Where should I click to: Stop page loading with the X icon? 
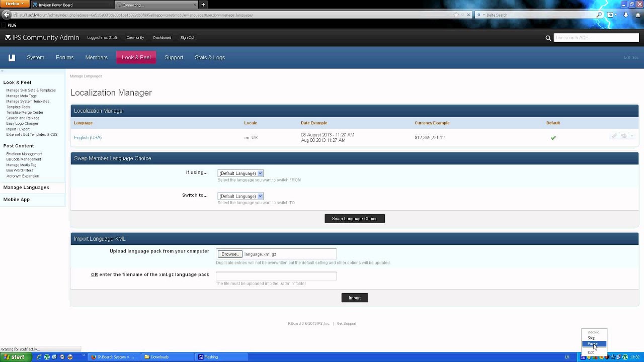468,15
